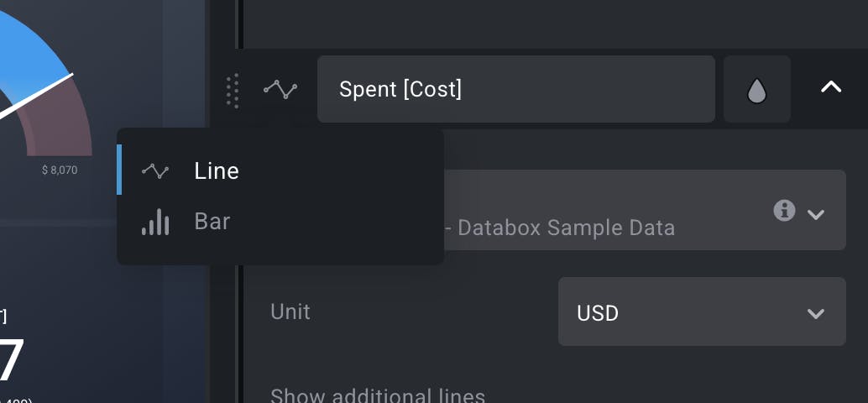Click the Unit label
Viewport: 868px width, 403px height.
(x=290, y=312)
